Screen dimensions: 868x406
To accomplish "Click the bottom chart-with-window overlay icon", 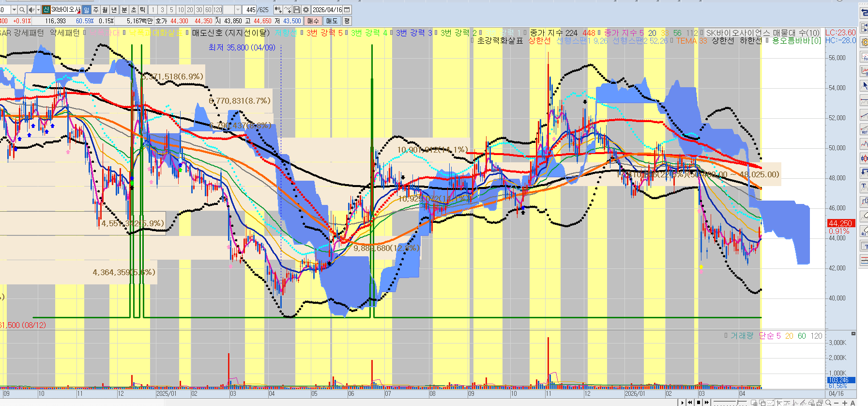I will 820,403.
